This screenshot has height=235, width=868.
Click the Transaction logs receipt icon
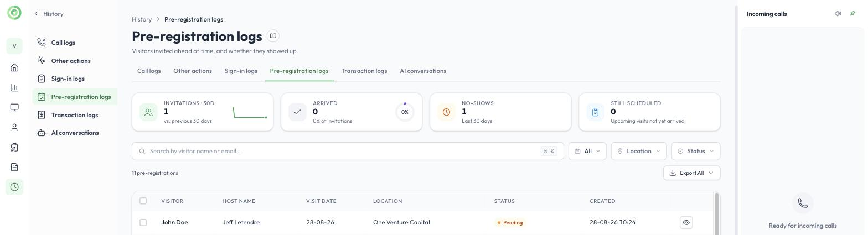(42, 115)
